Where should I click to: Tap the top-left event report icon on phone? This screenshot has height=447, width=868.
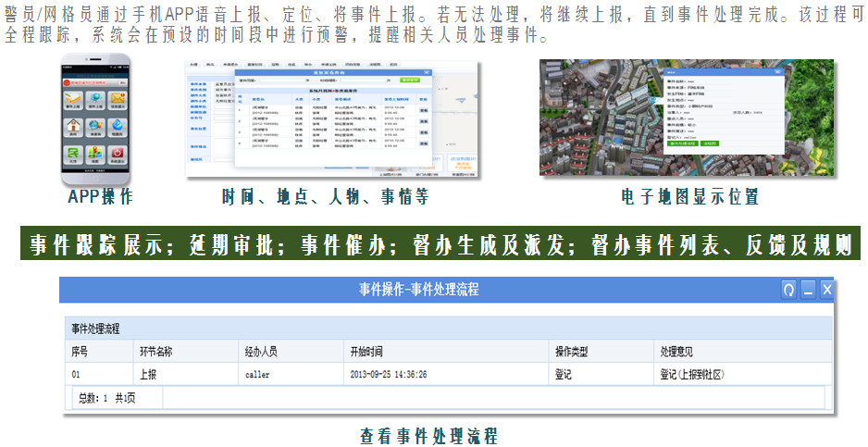[x=74, y=100]
